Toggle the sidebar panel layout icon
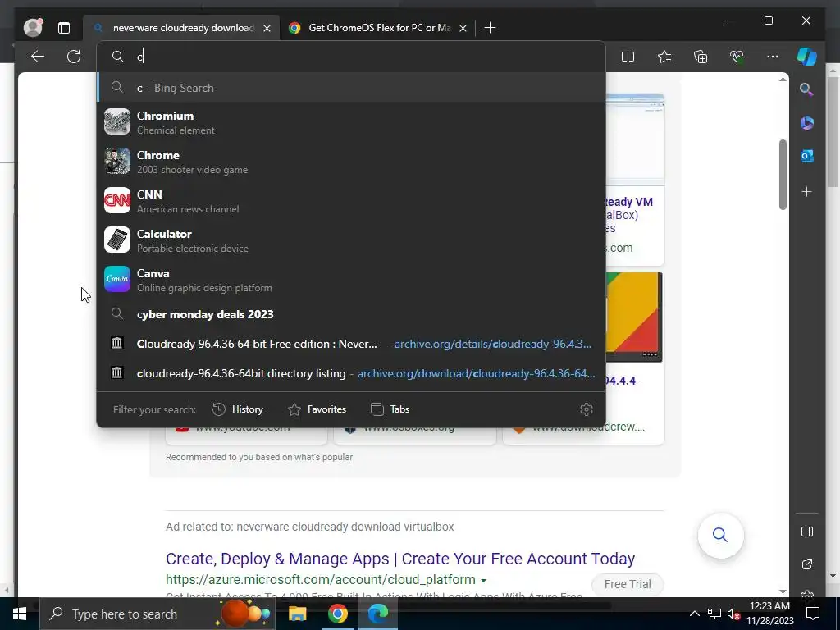The height and width of the screenshot is (630, 840). 807,532
